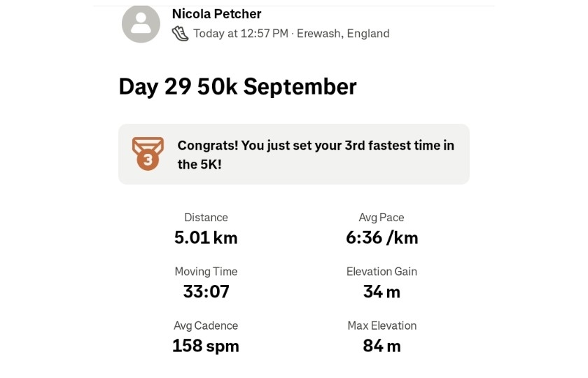Select the 84 m max elevation value
The width and height of the screenshot is (588, 378).
pos(381,346)
